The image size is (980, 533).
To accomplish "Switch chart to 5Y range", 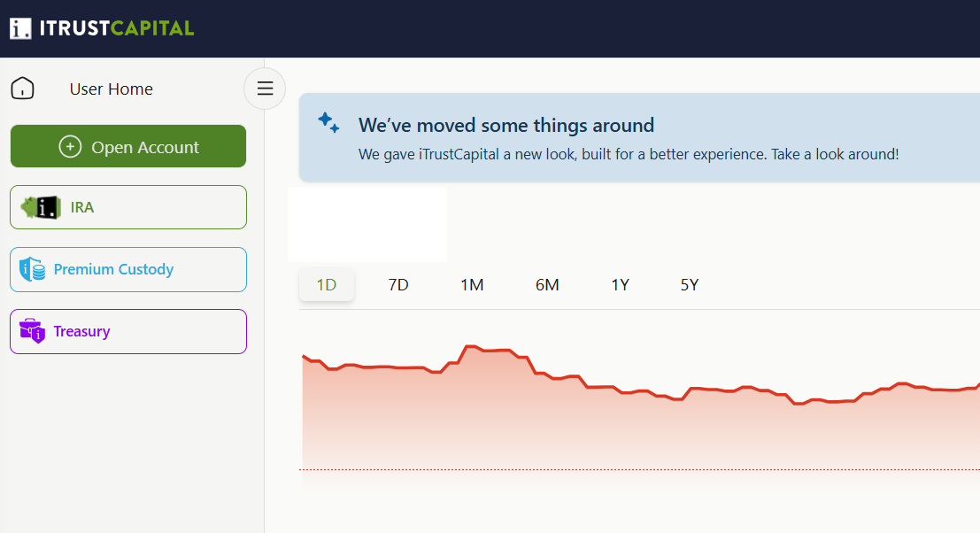I will pos(690,285).
